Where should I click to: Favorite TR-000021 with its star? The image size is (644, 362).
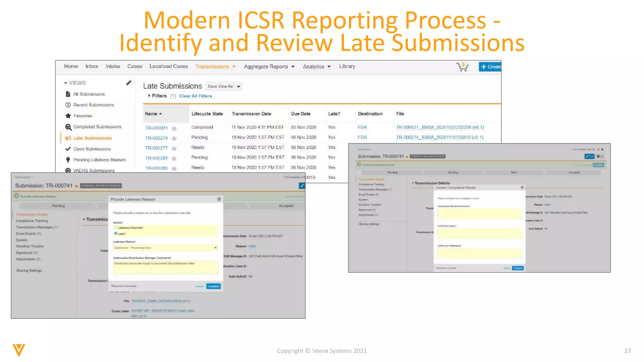point(174,128)
